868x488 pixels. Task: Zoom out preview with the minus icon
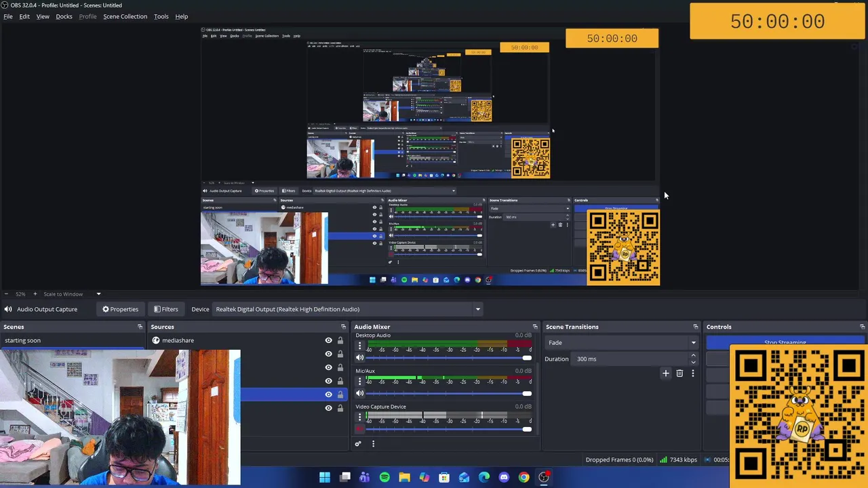pos(6,294)
